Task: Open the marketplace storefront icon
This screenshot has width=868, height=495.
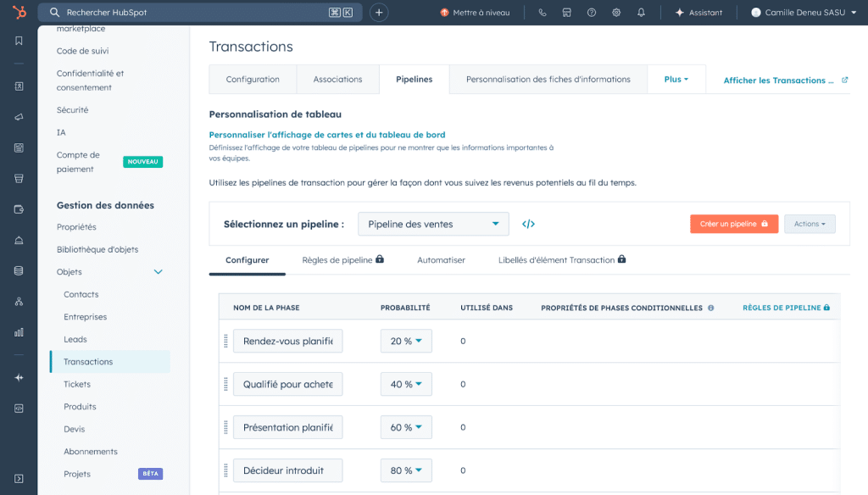Action: [x=567, y=13]
